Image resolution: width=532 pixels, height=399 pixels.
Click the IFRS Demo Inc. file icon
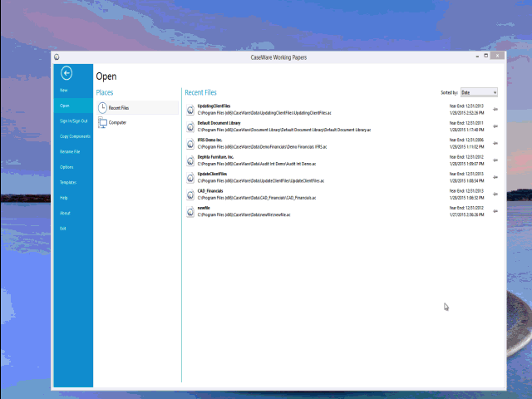coord(190,144)
